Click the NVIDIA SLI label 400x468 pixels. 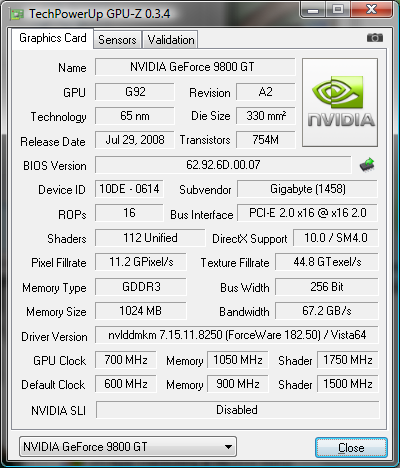(58, 411)
